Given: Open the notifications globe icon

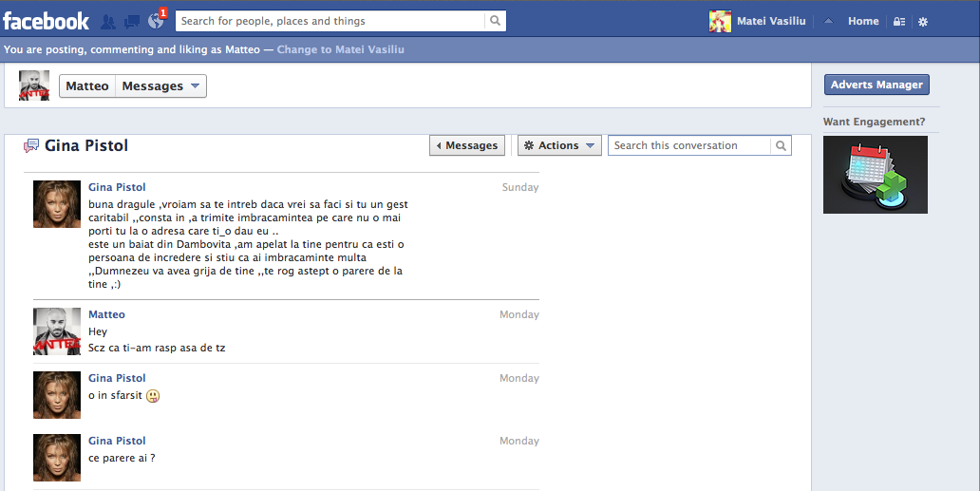Looking at the screenshot, I should [x=156, y=21].
